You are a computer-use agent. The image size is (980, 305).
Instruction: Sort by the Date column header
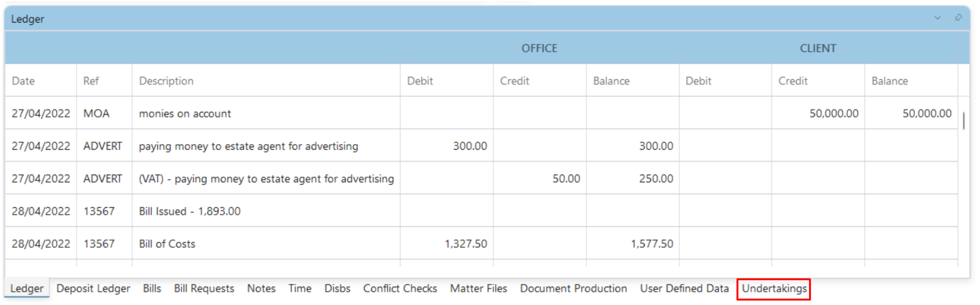coord(41,81)
